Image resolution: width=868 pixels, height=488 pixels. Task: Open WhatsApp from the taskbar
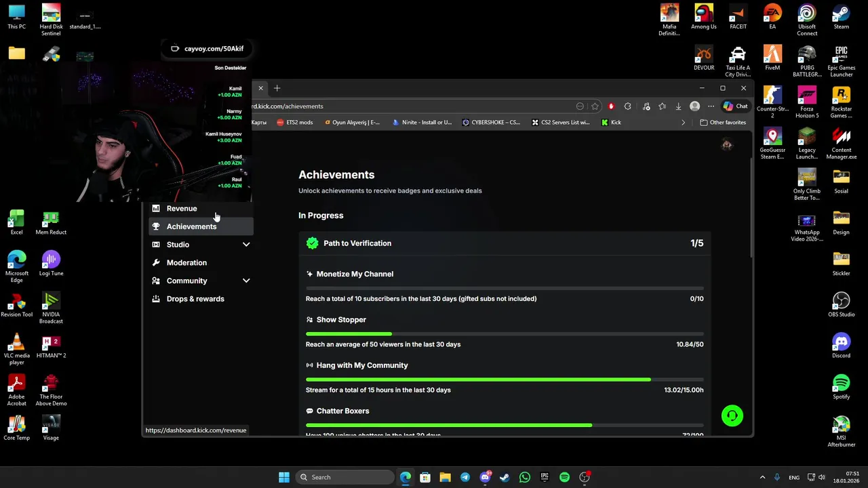click(x=525, y=477)
